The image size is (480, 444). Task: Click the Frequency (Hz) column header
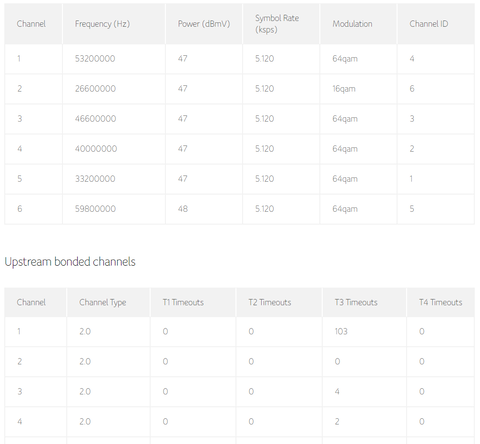click(x=102, y=24)
